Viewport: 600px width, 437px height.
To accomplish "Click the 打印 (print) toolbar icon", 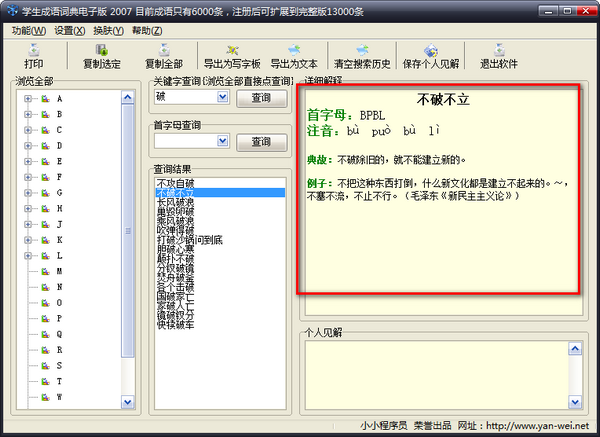I will (x=34, y=50).
